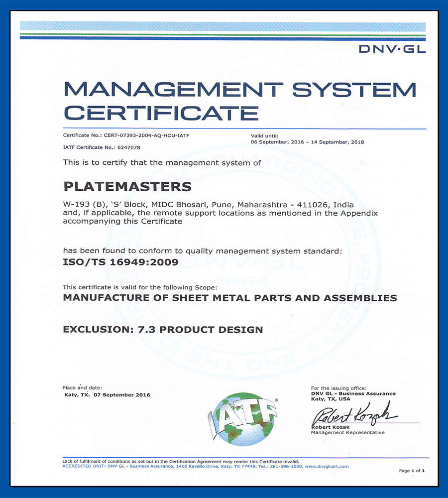This screenshot has width=448, height=498.
Task: Click 'accompanying this Certificate' text
Action: coord(122,222)
